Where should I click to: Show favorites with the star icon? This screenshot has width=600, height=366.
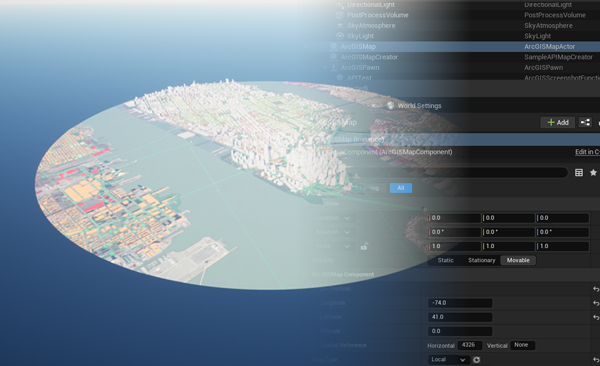[x=593, y=173]
